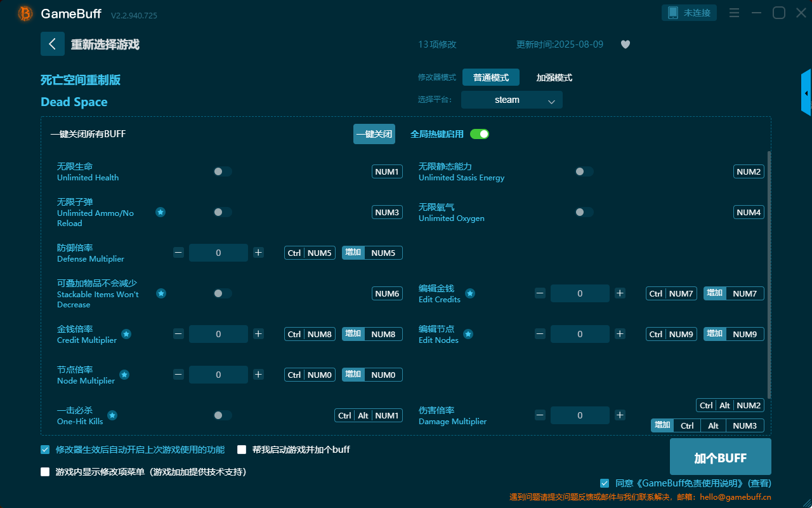Click star icon beside Node Multiplier
The image size is (812, 508).
(124, 375)
